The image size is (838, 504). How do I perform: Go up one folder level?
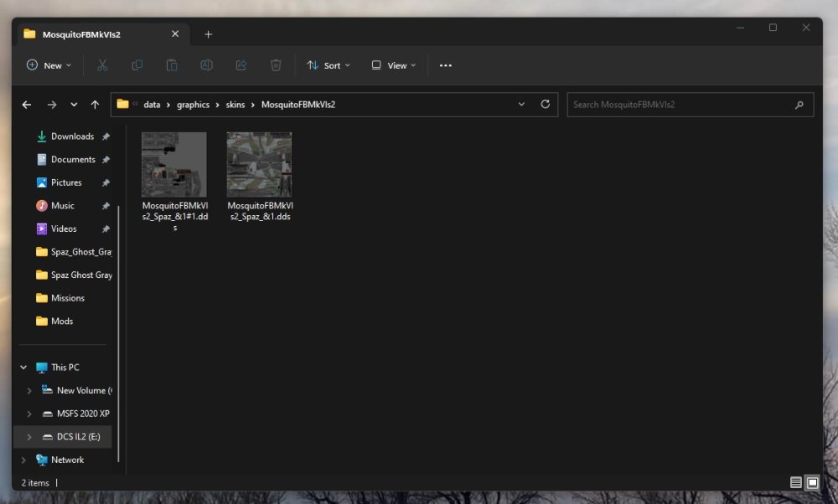(x=95, y=105)
